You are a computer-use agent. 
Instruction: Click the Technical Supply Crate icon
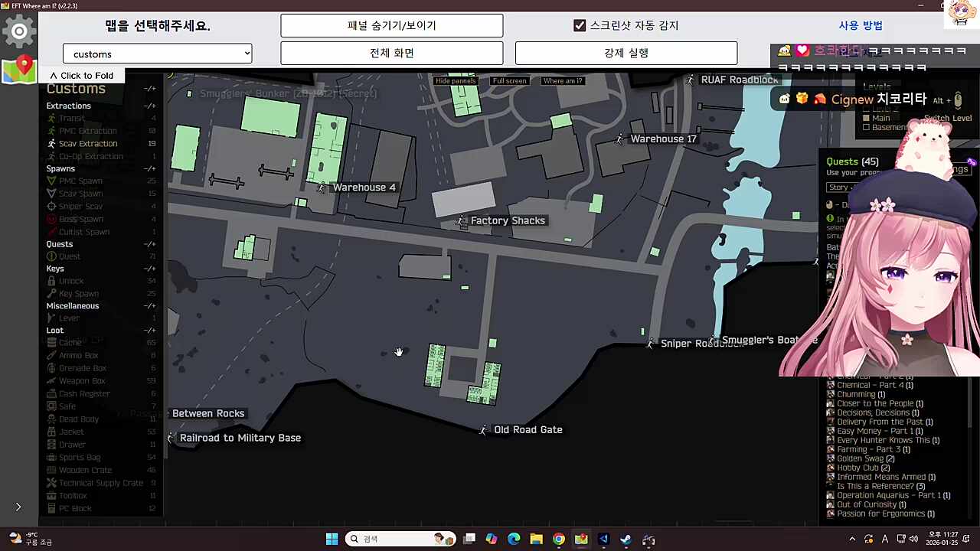(51, 483)
